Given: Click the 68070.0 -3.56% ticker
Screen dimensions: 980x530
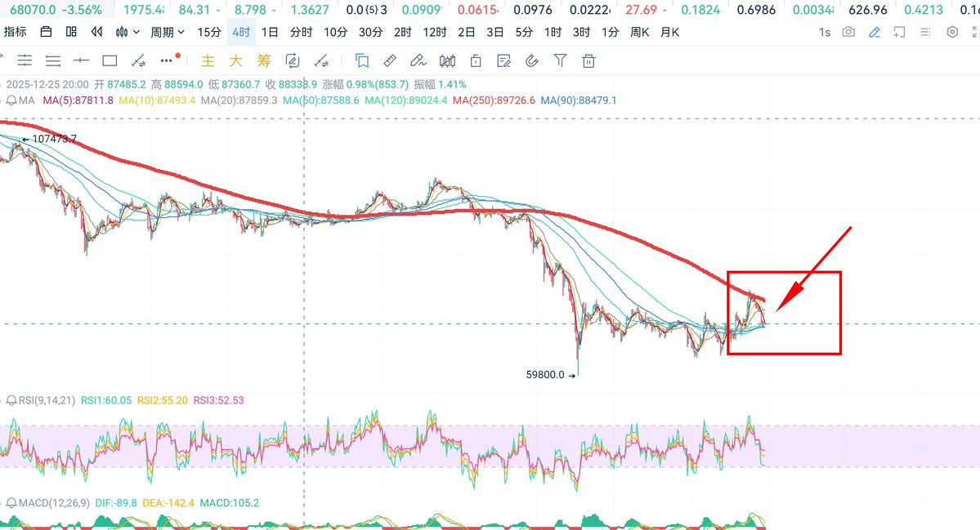Looking at the screenshot, I should 56,10.
